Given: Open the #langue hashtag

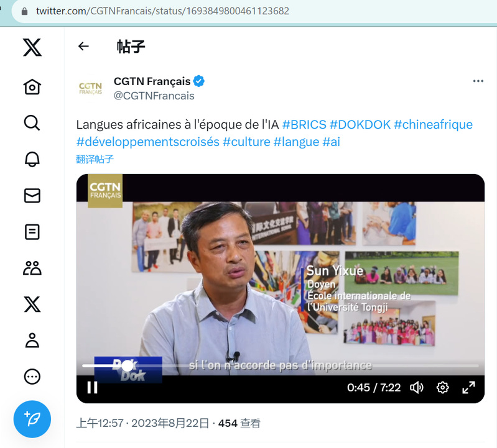Looking at the screenshot, I should 296,142.
